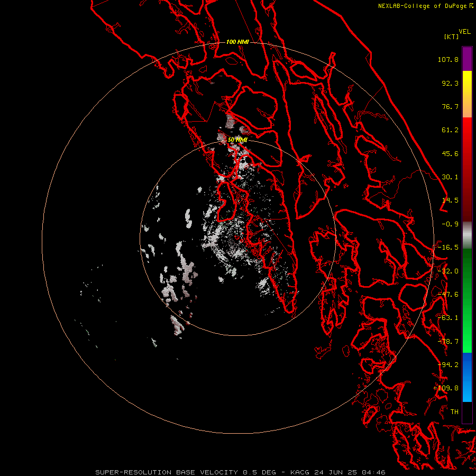This screenshot has width=476, height=476.
Task: Click the 61.2 scale value
Action: 450,130
